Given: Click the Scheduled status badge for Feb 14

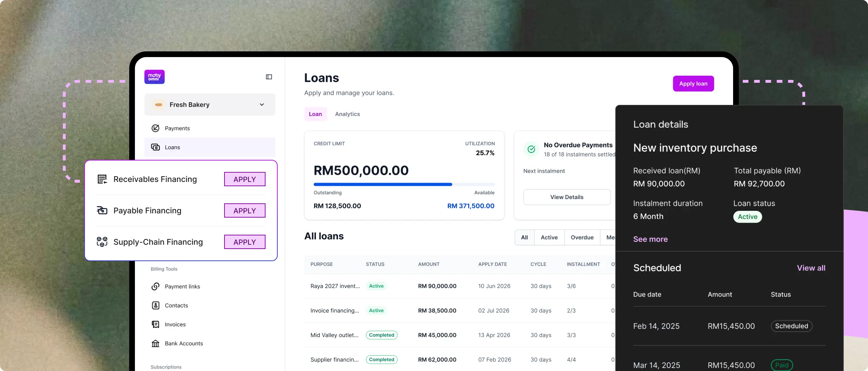Looking at the screenshot, I should pyautogui.click(x=792, y=326).
